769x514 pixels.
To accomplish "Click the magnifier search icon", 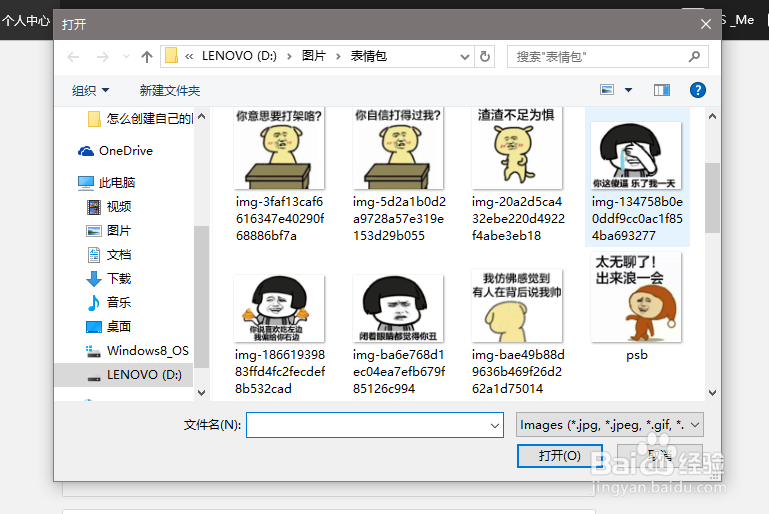I will point(694,57).
